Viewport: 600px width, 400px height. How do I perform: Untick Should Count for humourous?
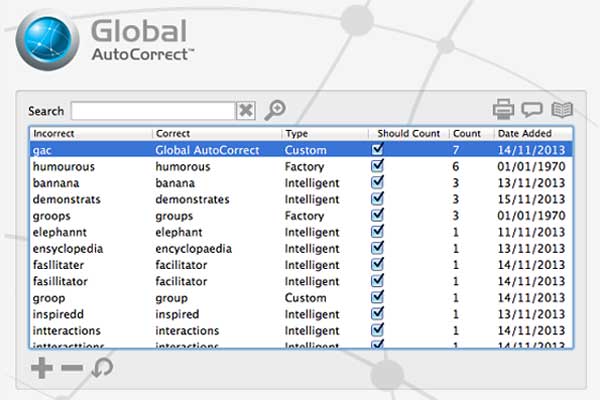click(377, 165)
